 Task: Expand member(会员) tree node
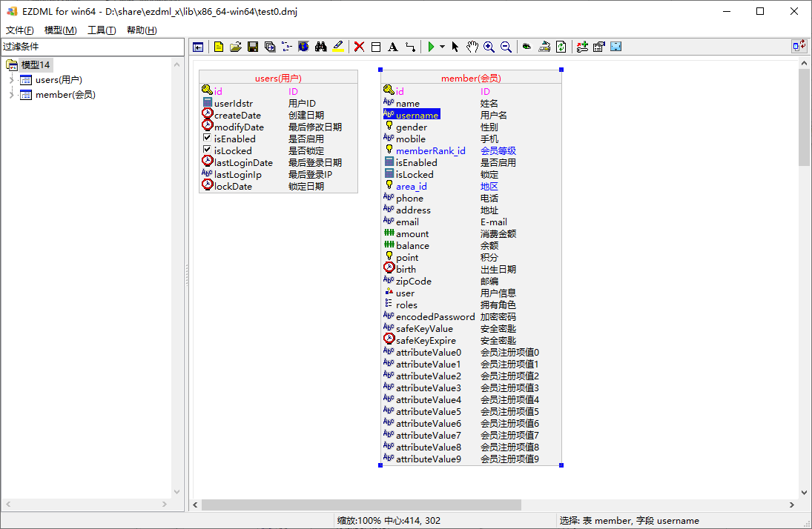11,95
